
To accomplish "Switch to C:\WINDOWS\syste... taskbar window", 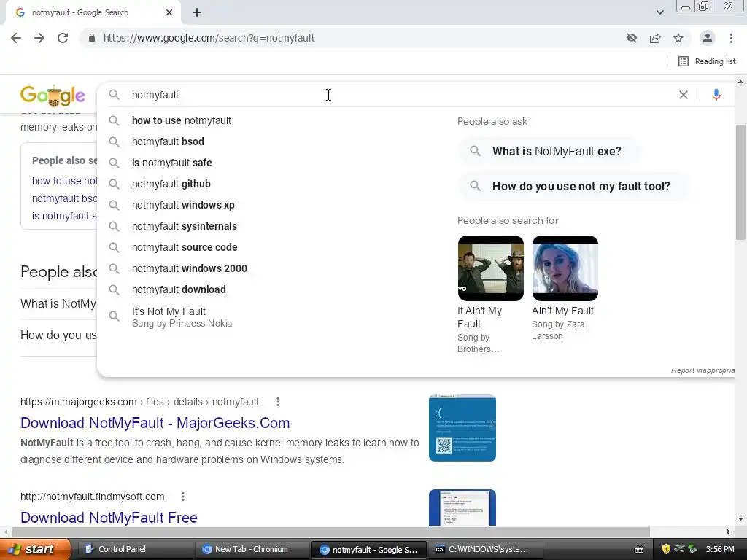I will click(485, 549).
